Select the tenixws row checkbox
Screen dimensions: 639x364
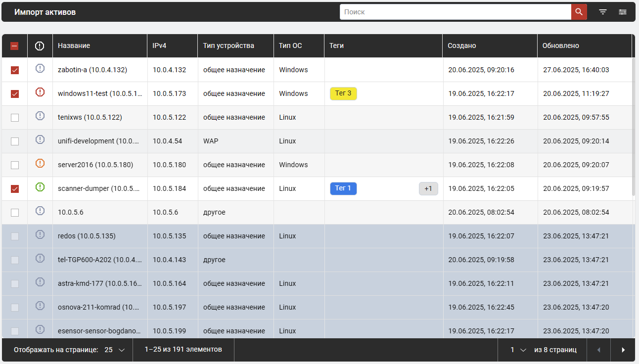(x=15, y=118)
